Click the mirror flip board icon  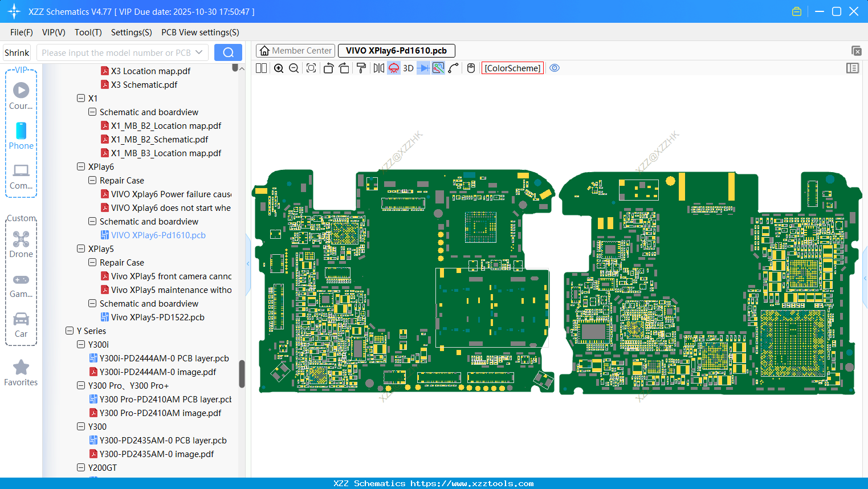click(378, 68)
